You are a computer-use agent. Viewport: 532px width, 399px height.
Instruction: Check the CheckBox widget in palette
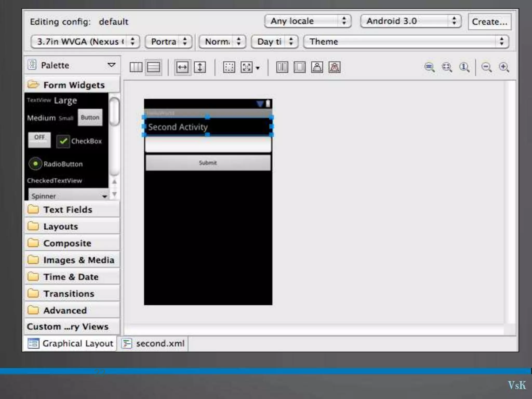[79, 141]
